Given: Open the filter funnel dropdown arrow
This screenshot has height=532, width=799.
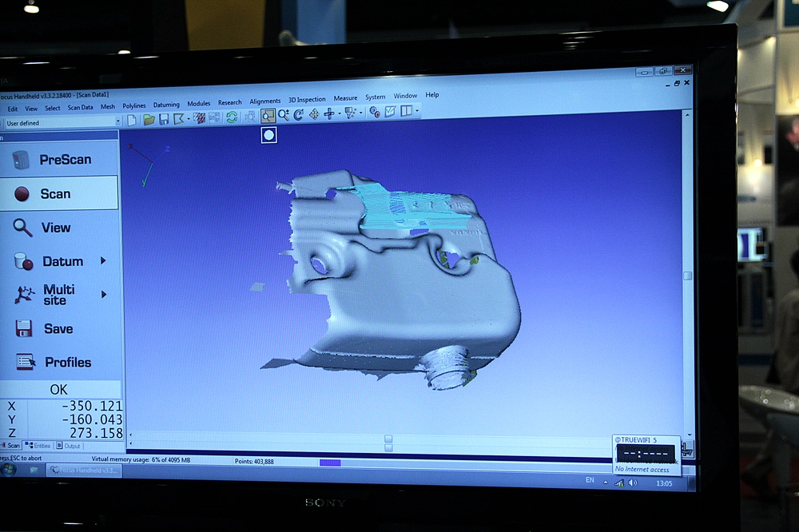Looking at the screenshot, I should (x=361, y=113).
